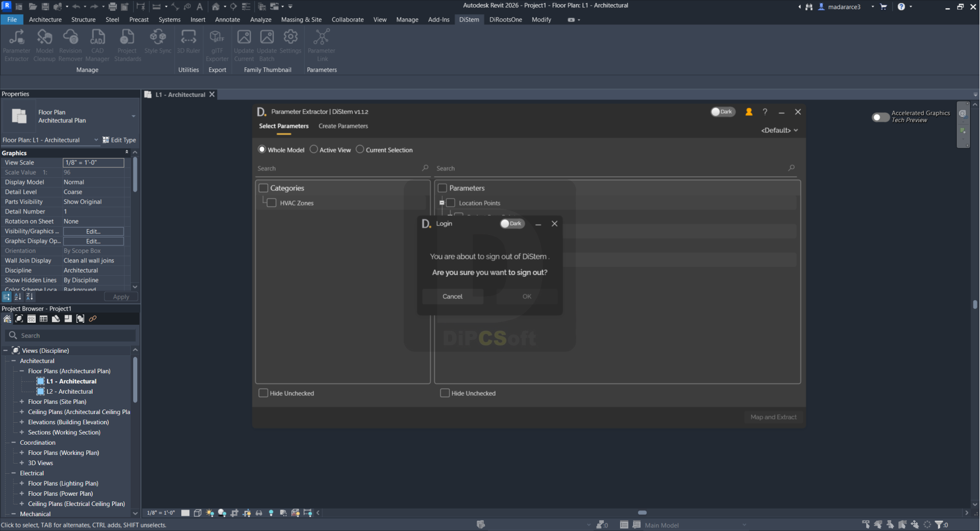Select the Current Selection radio option
This screenshot has height=531, width=980.
360,150
